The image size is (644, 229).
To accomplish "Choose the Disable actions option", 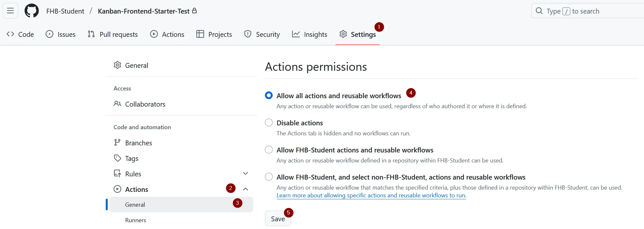I will click(x=268, y=122).
